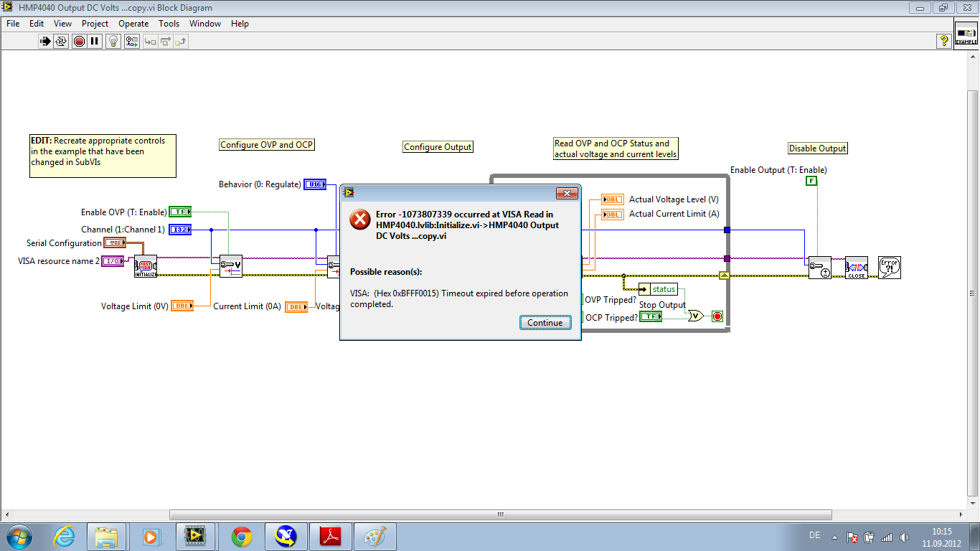The height and width of the screenshot is (551, 980).
Task: Toggle Highlight Execution light bulb
Action: (x=113, y=41)
